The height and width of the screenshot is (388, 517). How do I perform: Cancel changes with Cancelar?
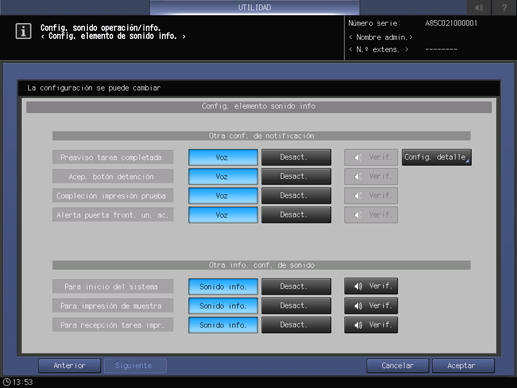397,366
